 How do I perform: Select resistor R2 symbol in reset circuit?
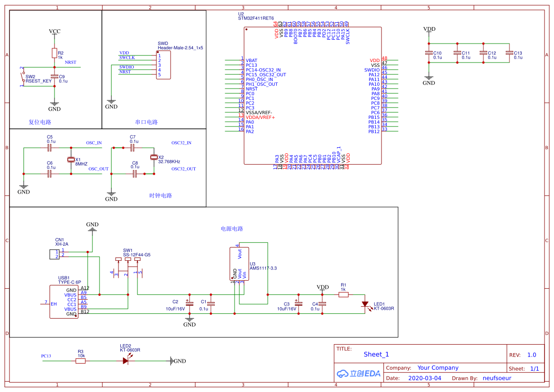54,53
